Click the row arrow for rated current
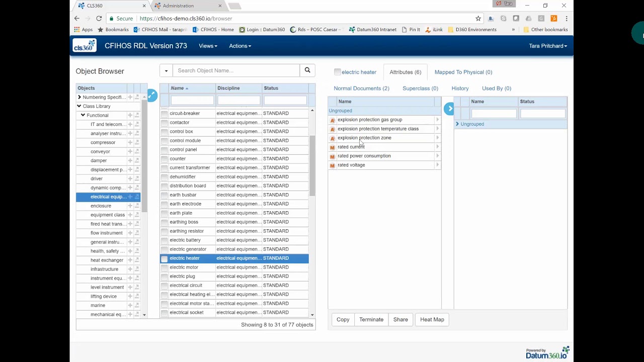The height and width of the screenshot is (362, 644). 437,147
